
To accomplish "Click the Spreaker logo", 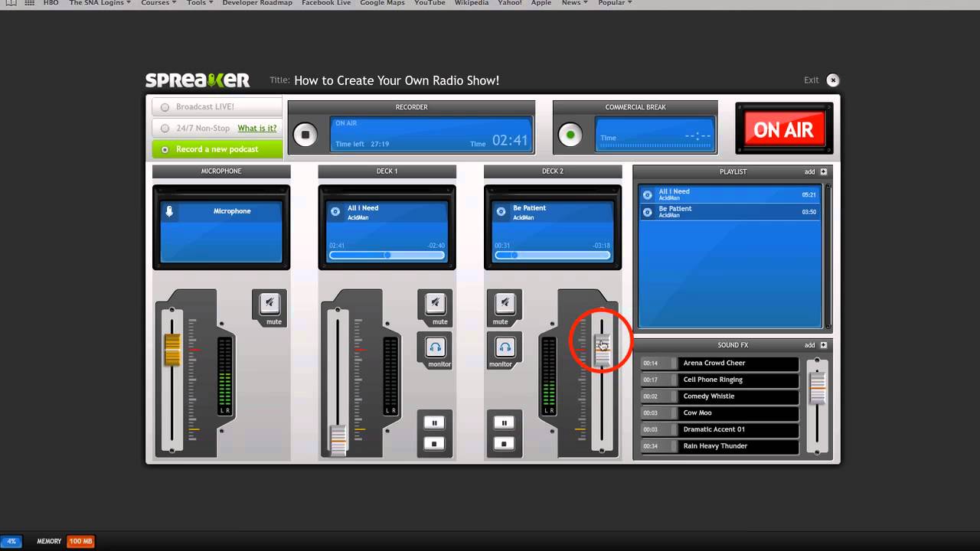I will [x=198, y=80].
